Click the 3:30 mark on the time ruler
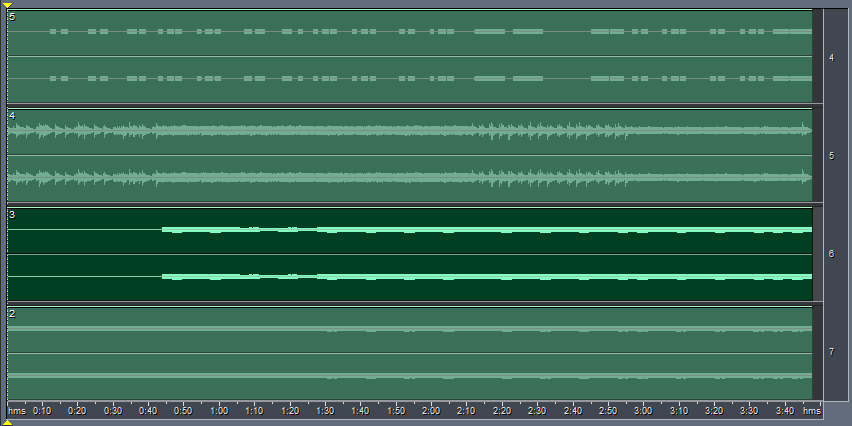This screenshot has width=852, height=426. (x=749, y=410)
